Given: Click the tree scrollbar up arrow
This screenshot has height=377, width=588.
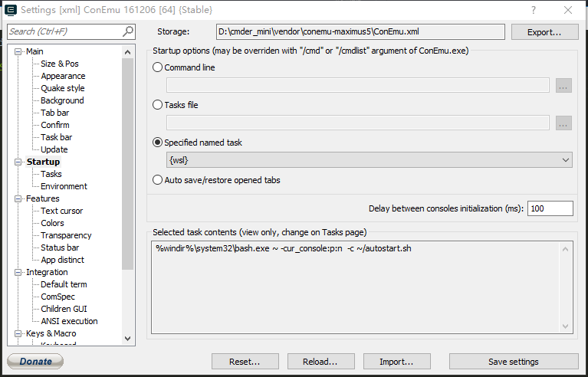Looking at the screenshot, I should (x=127, y=52).
